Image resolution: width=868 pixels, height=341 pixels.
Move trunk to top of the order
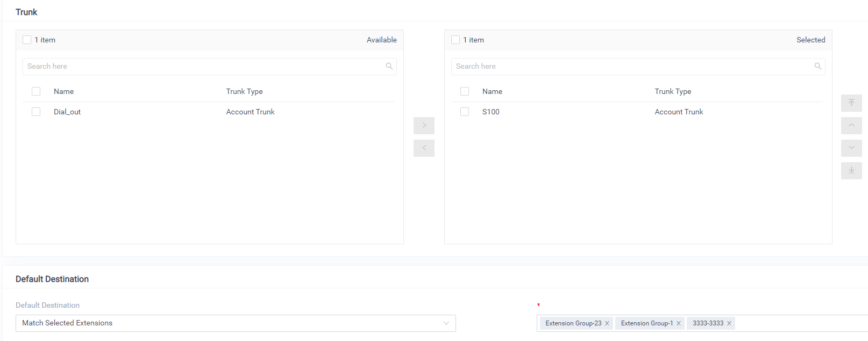(851, 103)
